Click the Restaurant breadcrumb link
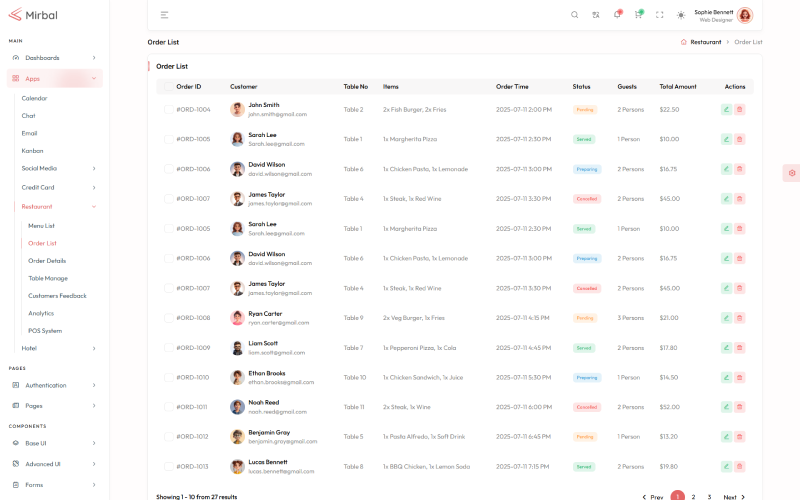 (705, 42)
